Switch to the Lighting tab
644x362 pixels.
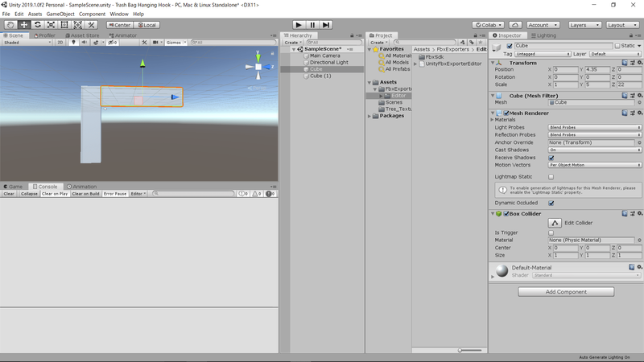point(543,35)
